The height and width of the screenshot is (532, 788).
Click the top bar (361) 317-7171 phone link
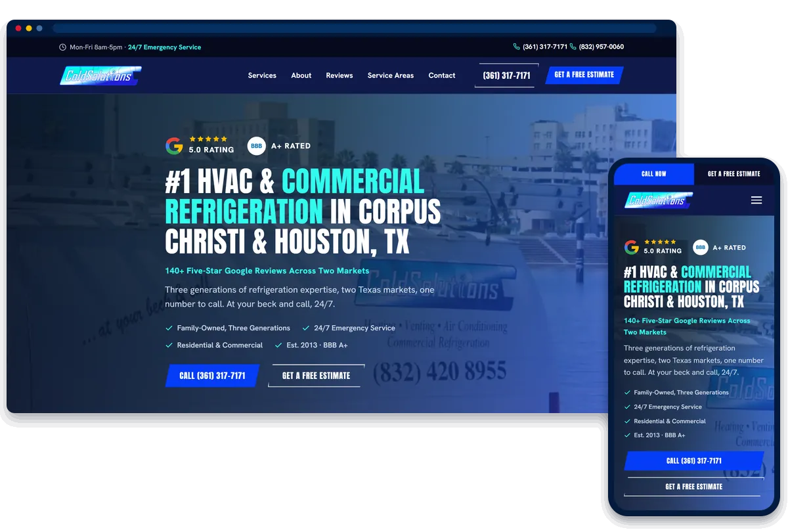[545, 47]
